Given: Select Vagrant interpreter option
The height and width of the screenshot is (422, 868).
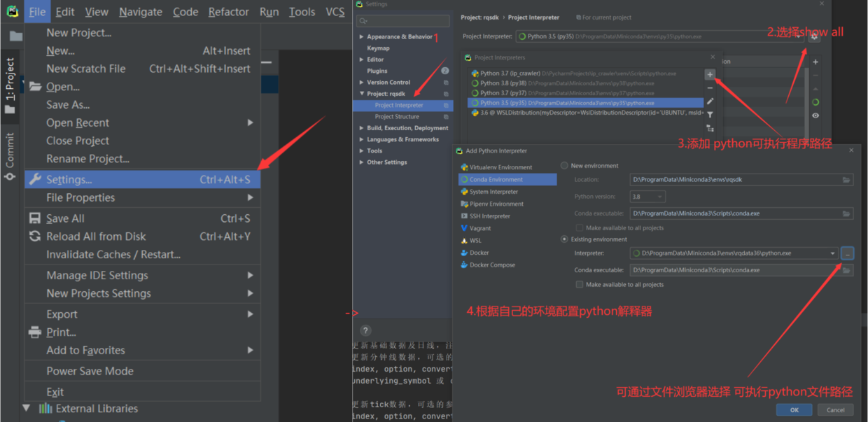Looking at the screenshot, I should 507,228.
